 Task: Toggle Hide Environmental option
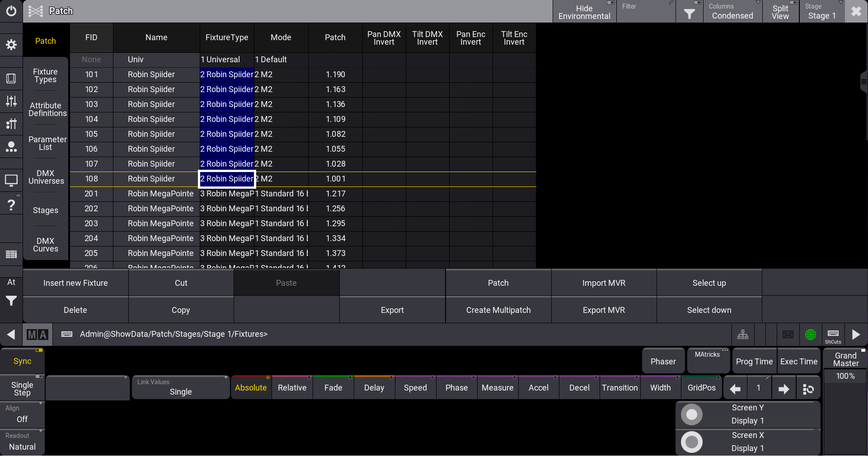point(584,11)
